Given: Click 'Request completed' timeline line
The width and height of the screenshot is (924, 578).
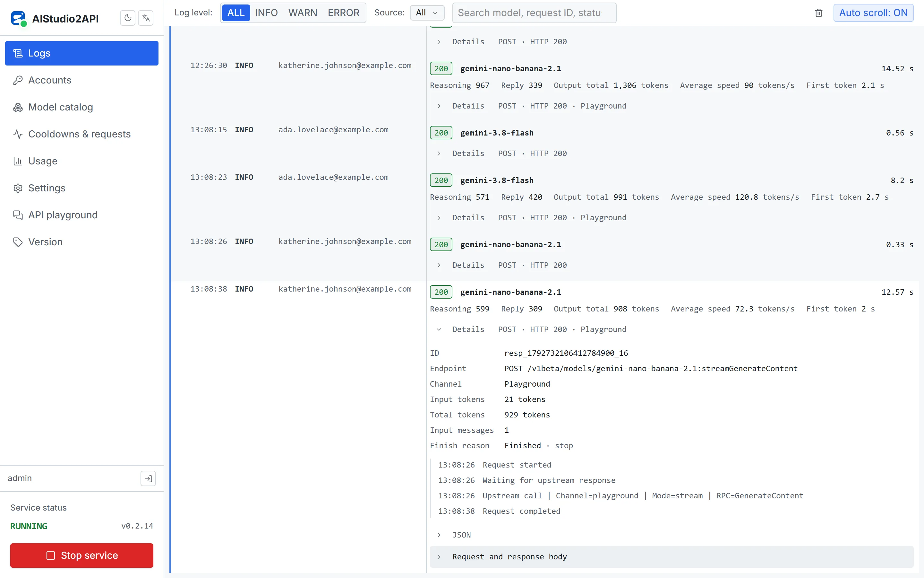Looking at the screenshot, I should (521, 511).
